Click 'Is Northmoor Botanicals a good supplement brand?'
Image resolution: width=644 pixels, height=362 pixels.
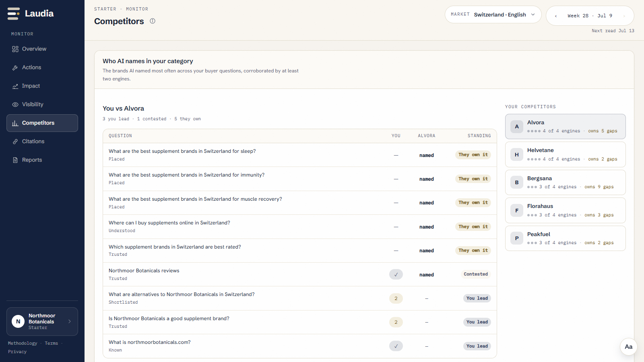pos(169,319)
